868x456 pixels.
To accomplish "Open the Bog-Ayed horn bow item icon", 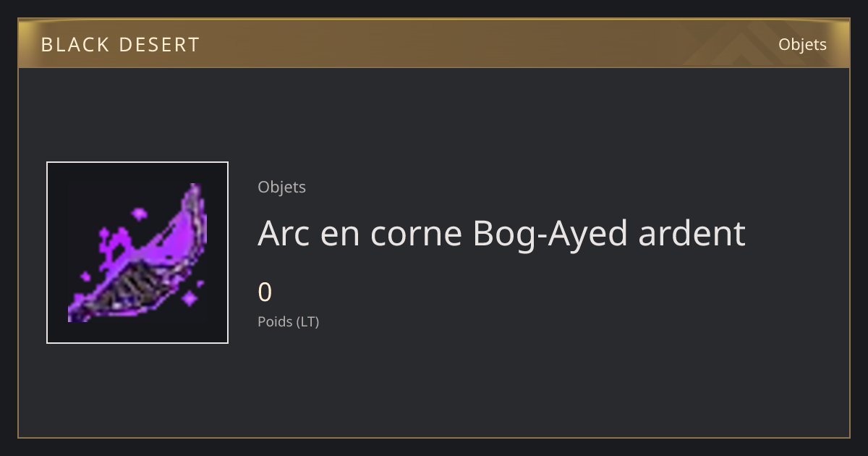I will click(137, 253).
